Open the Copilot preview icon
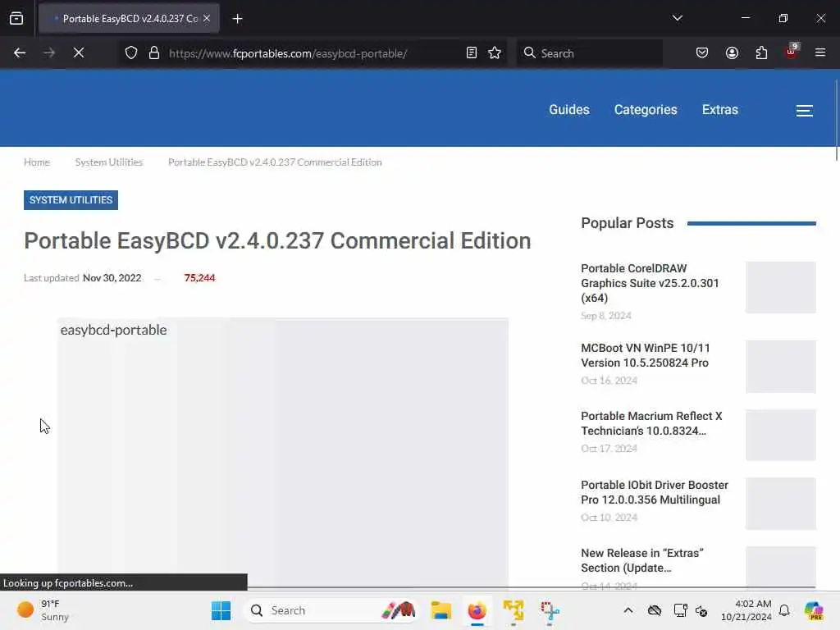The width and height of the screenshot is (840, 630). pyautogui.click(x=814, y=610)
